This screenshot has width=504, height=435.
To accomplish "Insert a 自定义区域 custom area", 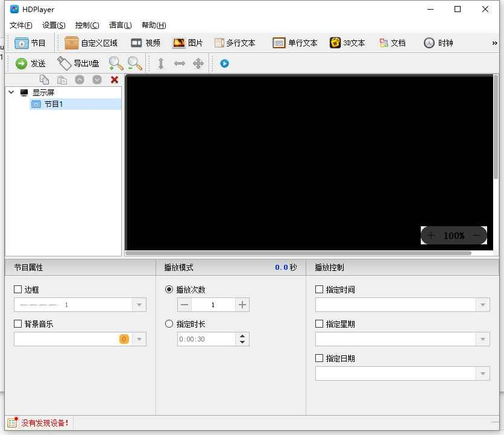I will tap(91, 43).
